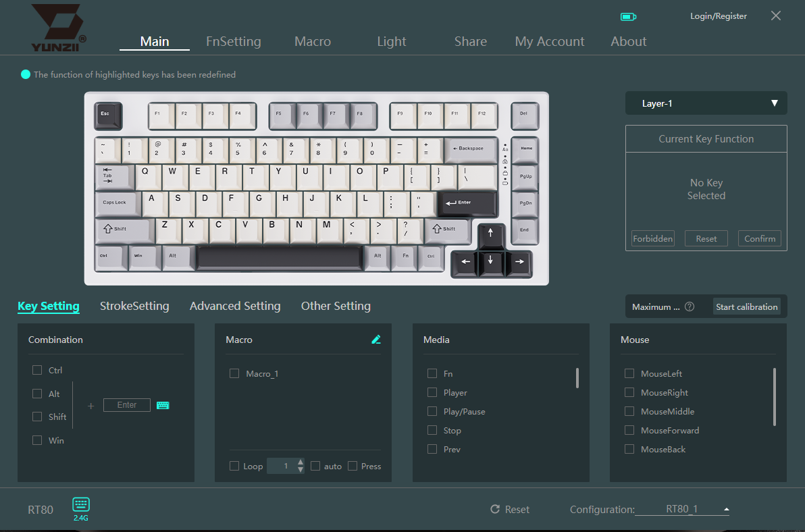Open the Macro top tab
Viewport: 805px width, 532px height.
(x=313, y=42)
